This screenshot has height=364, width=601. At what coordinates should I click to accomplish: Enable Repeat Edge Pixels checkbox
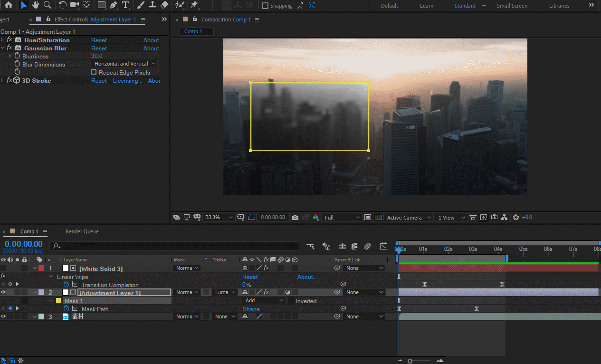[x=94, y=72]
